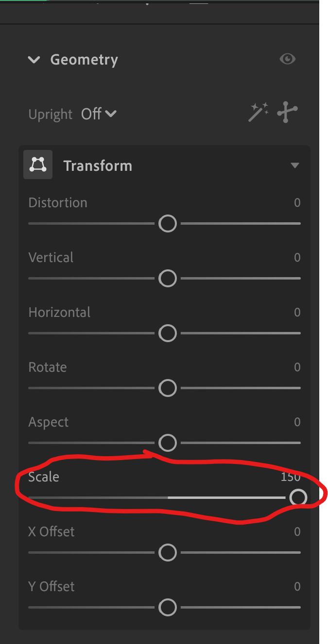Activate the Guided Upright tool

tap(287, 112)
